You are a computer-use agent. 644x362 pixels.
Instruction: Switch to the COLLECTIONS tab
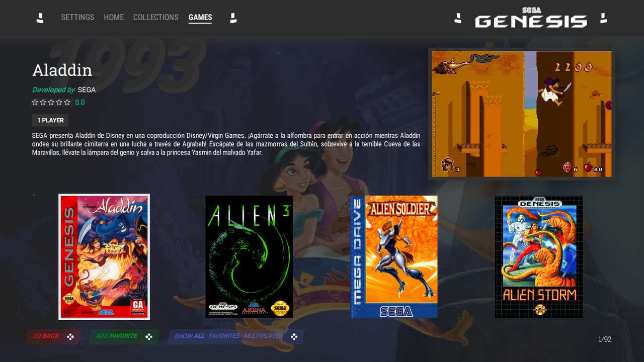click(x=155, y=17)
